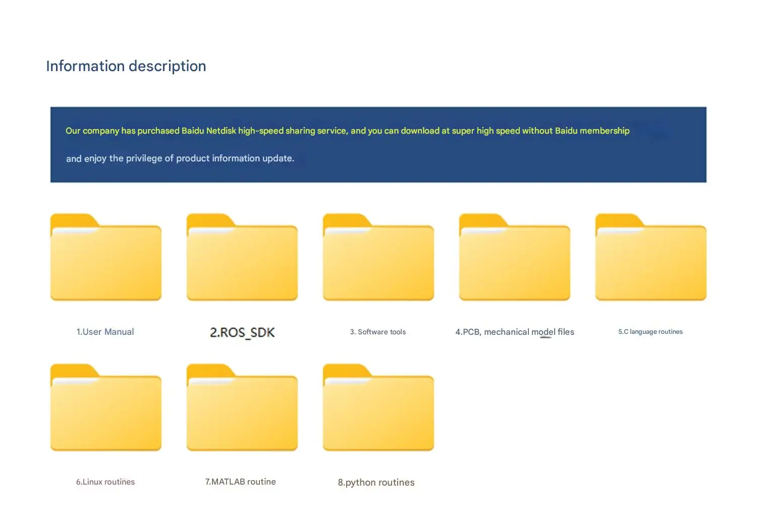The image size is (757, 532).
Task: Open the 2.ROS_SDK folder icon
Action: tap(242, 257)
